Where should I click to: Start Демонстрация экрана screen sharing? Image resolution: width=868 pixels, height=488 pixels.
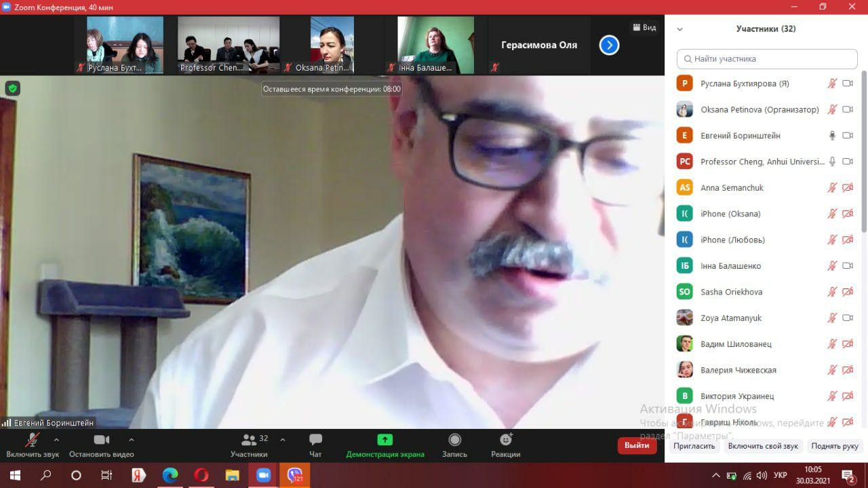click(x=385, y=445)
